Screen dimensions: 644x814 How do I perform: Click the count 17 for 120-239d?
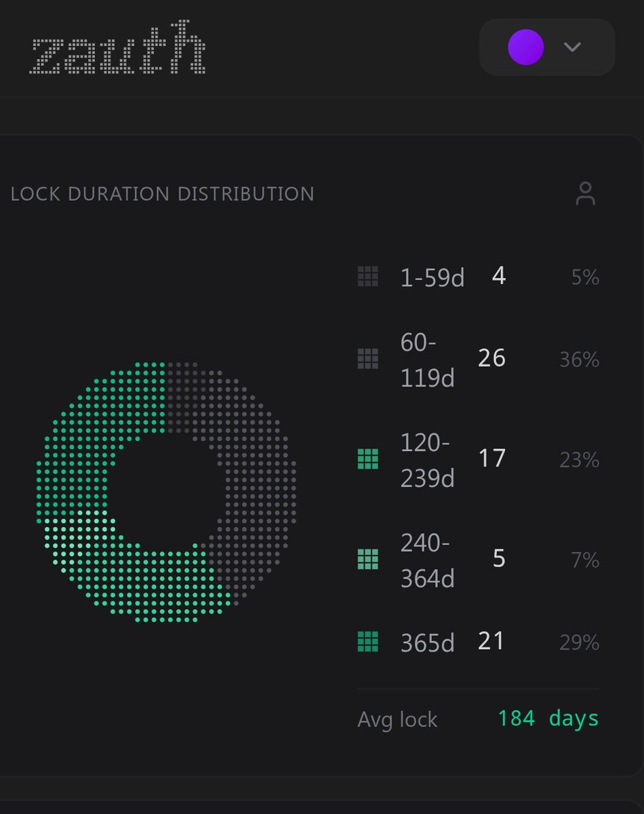(x=492, y=458)
